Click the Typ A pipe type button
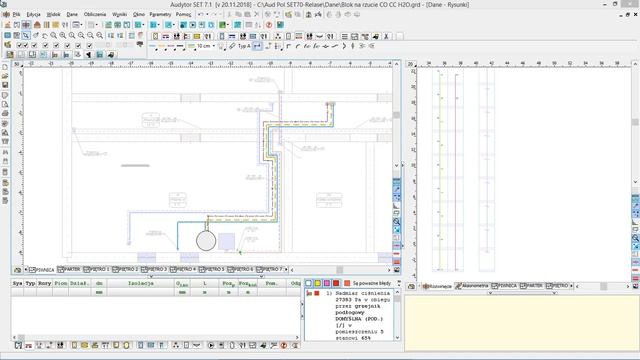This screenshot has height=360, width=640. 244,46
